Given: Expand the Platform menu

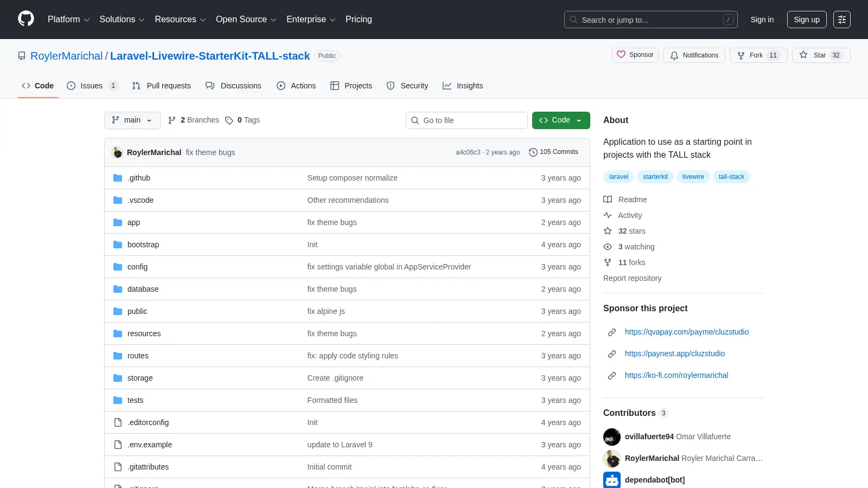Looking at the screenshot, I should pyautogui.click(x=68, y=20).
